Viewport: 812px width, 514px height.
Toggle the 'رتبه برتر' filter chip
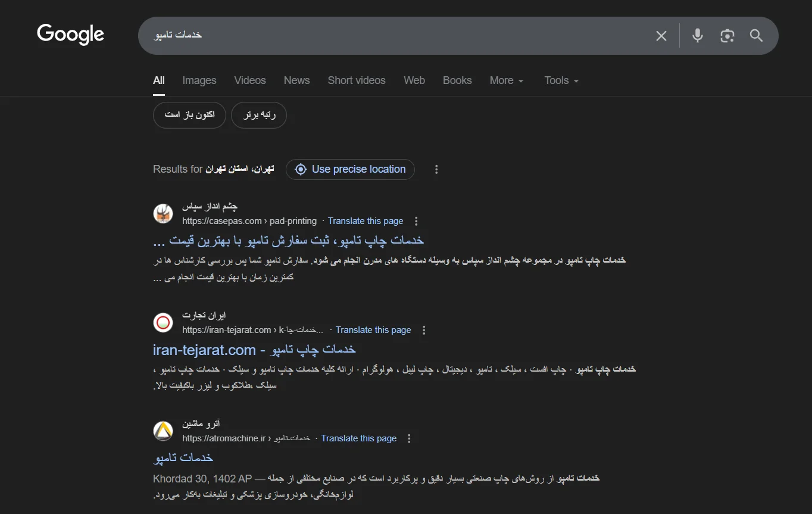(259, 115)
